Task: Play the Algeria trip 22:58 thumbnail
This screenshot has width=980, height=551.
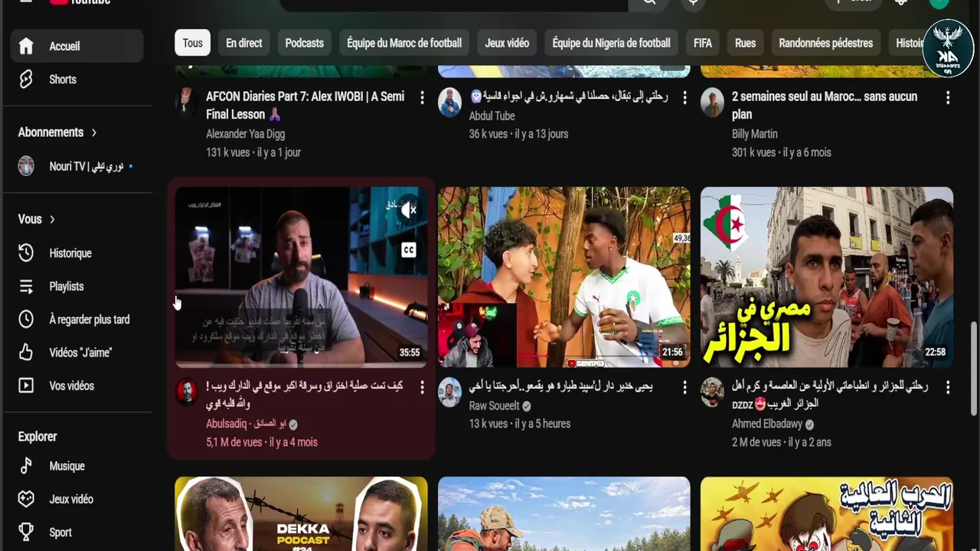Action: (x=827, y=277)
